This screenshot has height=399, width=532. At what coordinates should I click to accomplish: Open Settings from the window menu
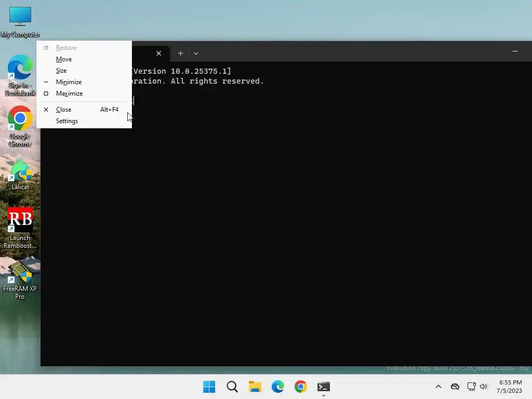[x=84, y=121]
